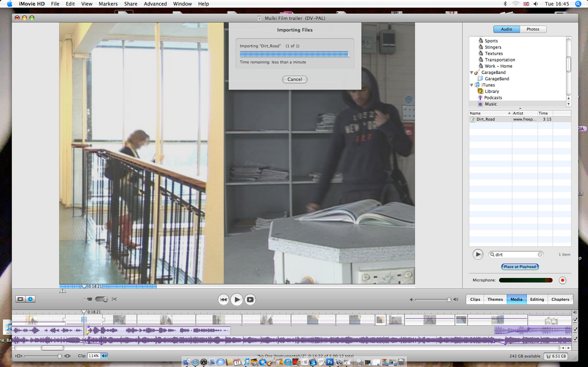Select Library under iTunes
This screenshot has width=588, height=367.
point(491,92)
